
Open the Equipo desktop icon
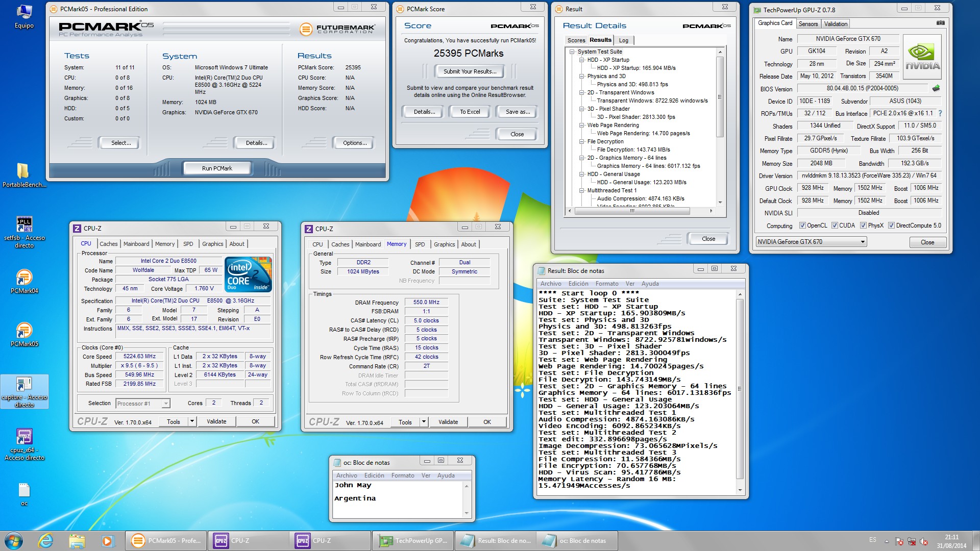click(24, 15)
